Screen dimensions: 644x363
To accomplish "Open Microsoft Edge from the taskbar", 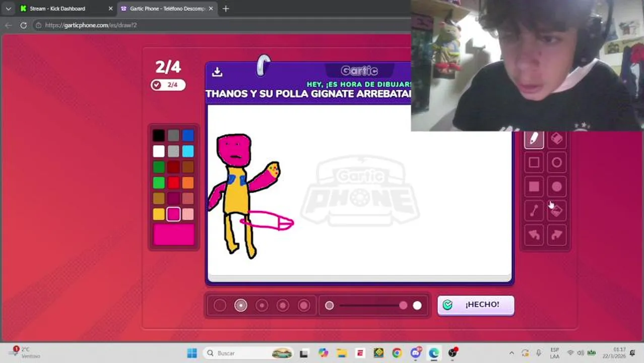I will click(x=434, y=353).
